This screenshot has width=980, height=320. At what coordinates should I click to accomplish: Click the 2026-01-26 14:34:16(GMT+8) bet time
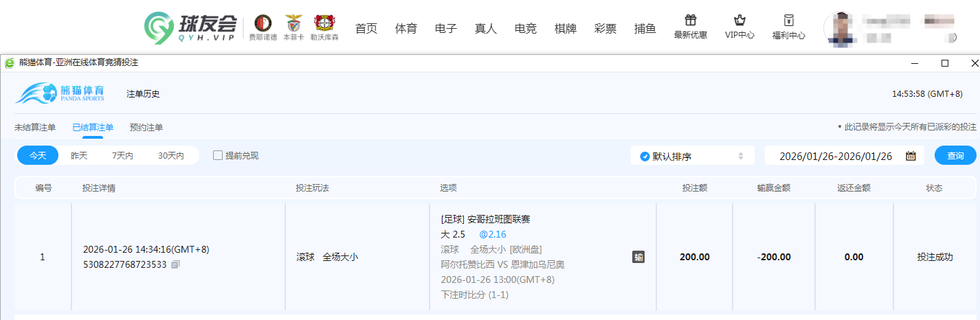[x=146, y=249]
